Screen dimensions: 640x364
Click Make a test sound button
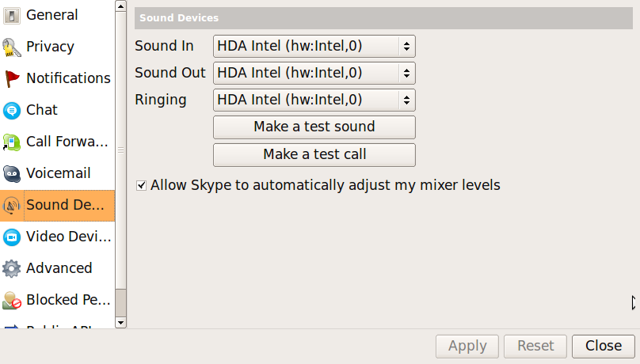tap(314, 127)
